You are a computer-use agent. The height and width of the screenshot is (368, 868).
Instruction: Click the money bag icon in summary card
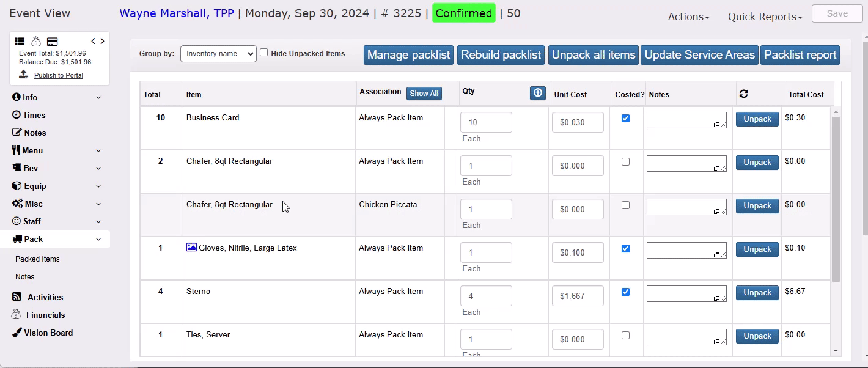click(36, 42)
